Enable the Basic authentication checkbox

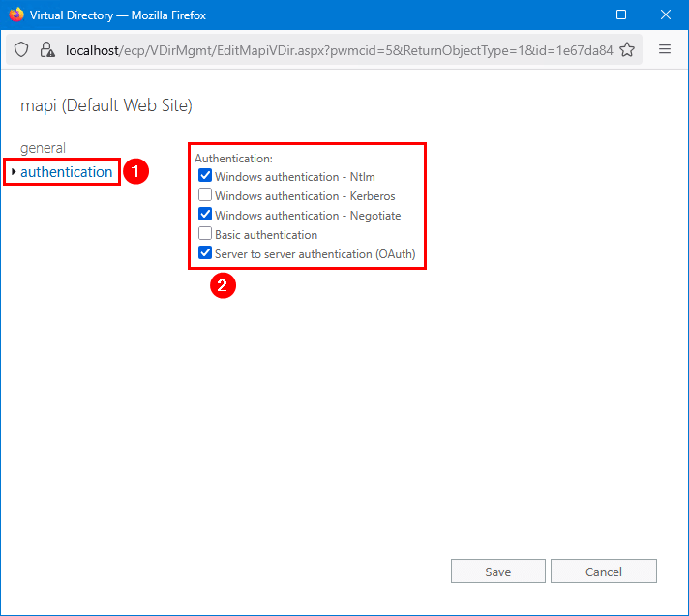point(205,234)
